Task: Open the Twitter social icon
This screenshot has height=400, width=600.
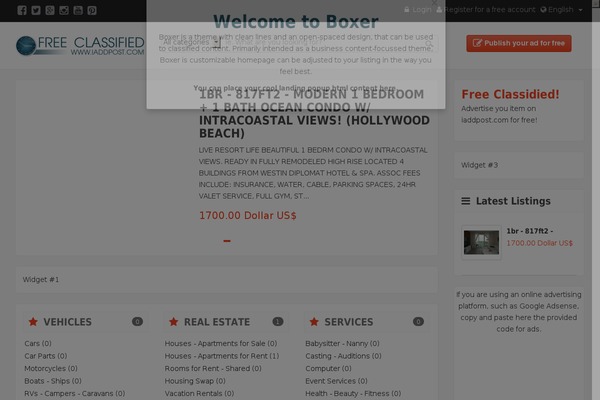Action: click(x=36, y=10)
